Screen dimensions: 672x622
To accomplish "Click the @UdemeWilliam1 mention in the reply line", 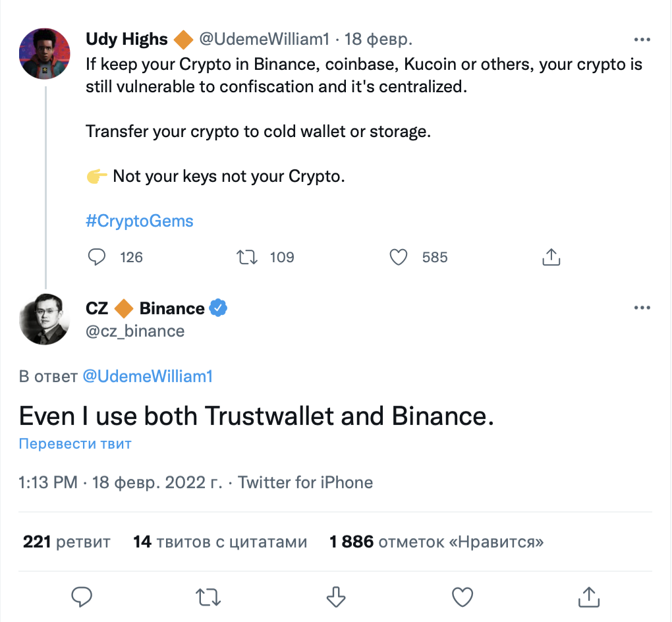I will pyautogui.click(x=148, y=377).
